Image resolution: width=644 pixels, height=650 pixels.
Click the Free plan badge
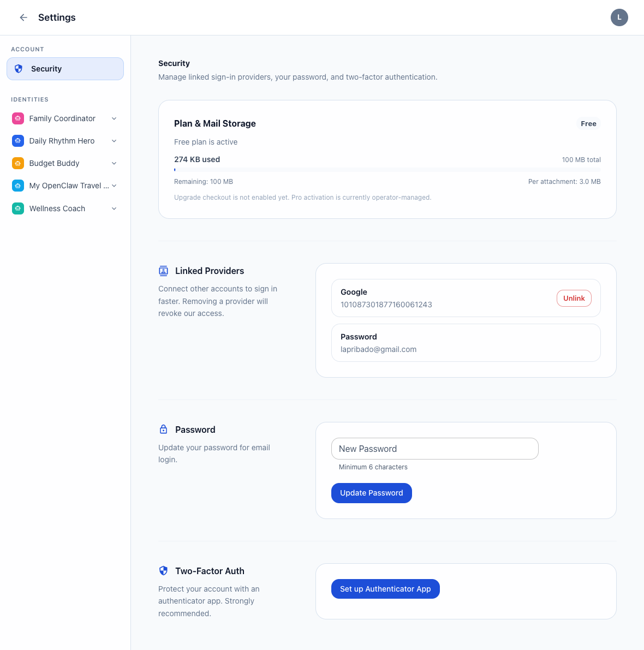[x=588, y=123]
